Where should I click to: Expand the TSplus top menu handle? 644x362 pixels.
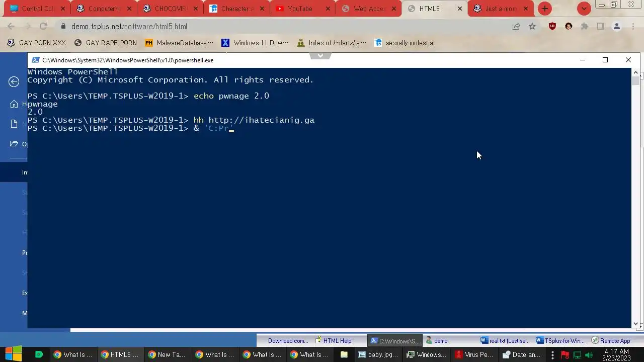tap(320, 55)
